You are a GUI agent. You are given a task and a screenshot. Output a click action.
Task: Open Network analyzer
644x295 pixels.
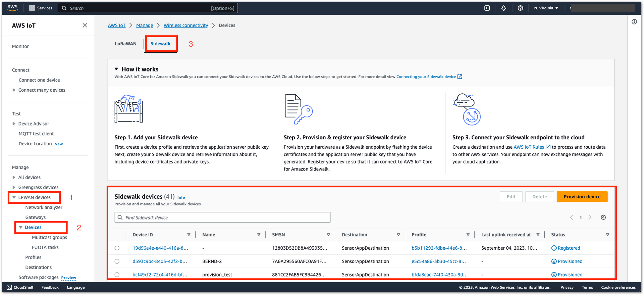44,207
